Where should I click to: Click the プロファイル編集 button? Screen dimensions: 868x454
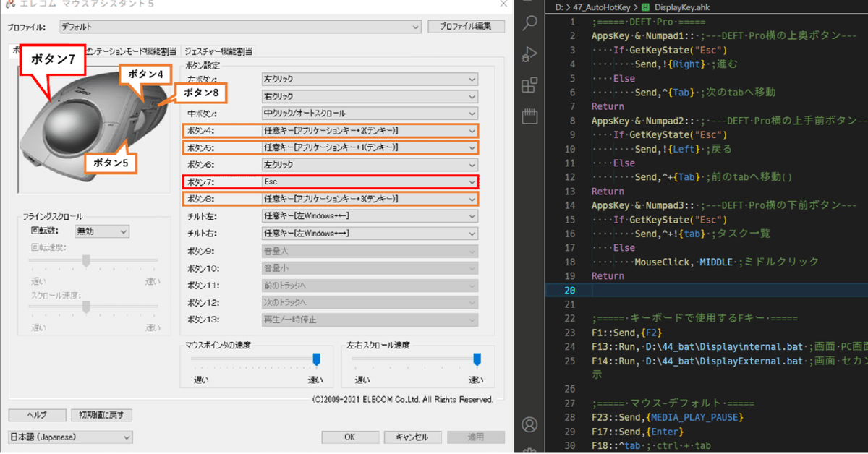(466, 27)
